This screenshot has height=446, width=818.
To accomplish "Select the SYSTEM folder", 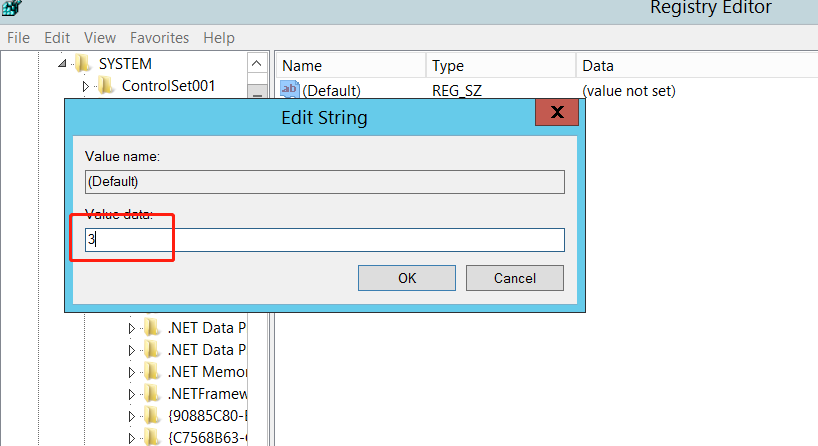I will [x=125, y=64].
